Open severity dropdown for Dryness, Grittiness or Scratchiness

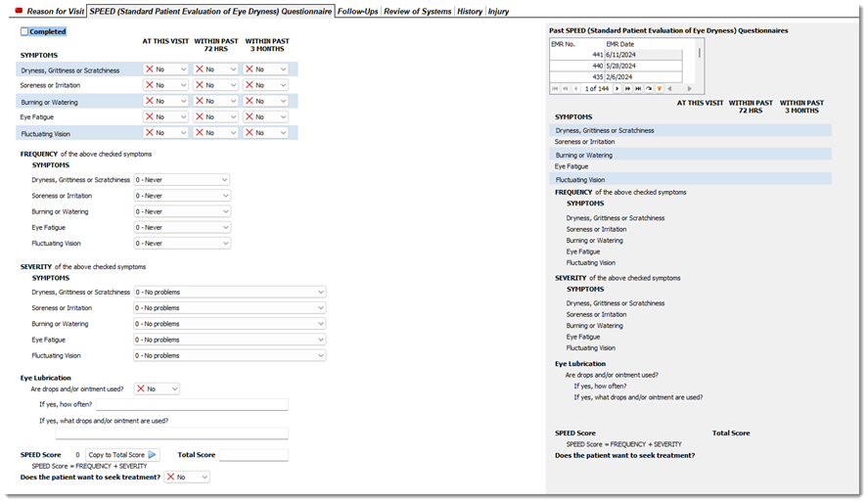230,293
